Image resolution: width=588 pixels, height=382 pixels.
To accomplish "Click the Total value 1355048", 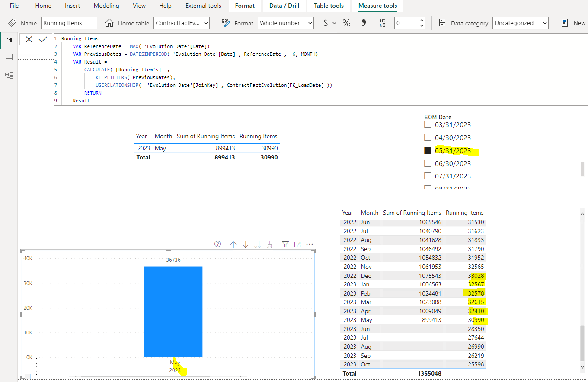I will pyautogui.click(x=429, y=373).
